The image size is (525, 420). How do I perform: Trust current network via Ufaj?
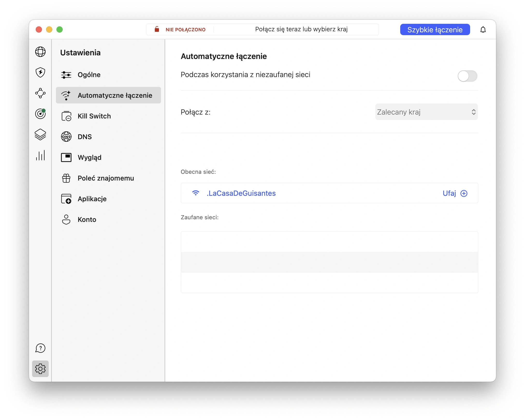455,193
